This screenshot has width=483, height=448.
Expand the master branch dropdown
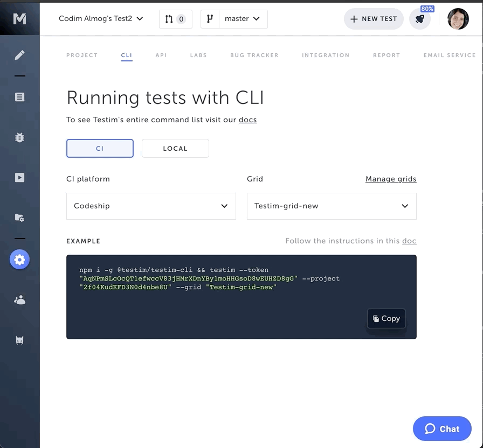coord(243,19)
